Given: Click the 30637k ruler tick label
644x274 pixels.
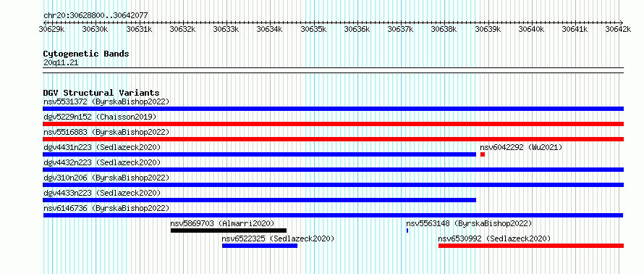Looking at the screenshot, I should point(401,29).
